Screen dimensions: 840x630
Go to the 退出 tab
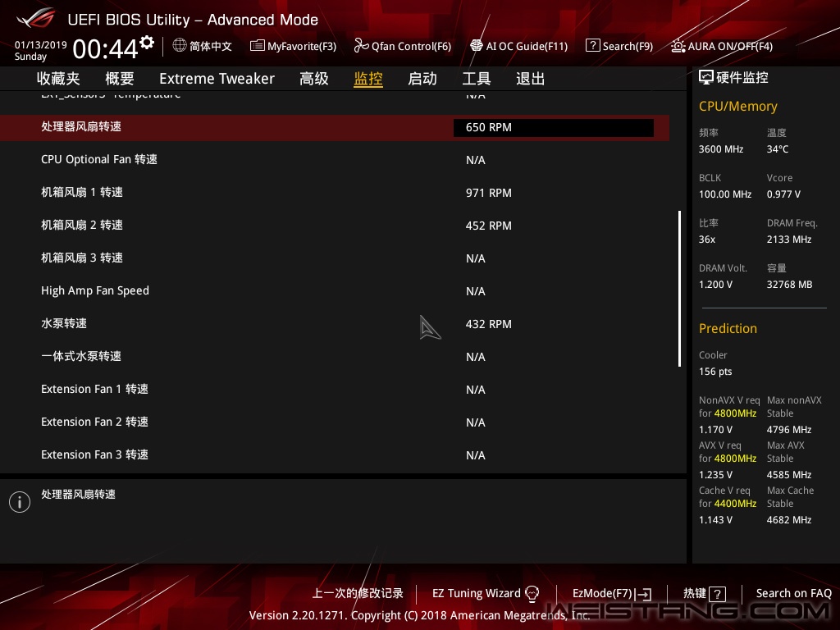pyautogui.click(x=531, y=79)
